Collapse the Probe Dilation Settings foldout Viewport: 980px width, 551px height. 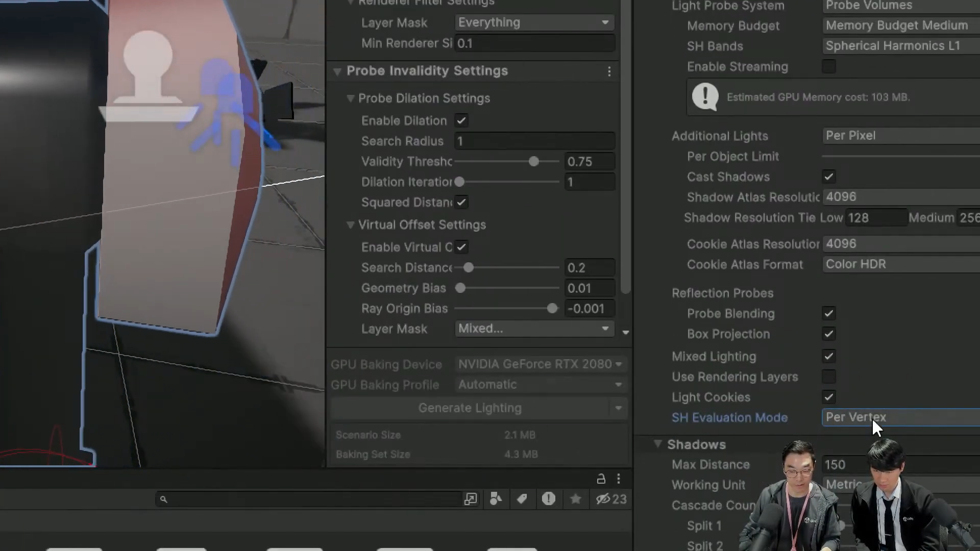pos(351,98)
